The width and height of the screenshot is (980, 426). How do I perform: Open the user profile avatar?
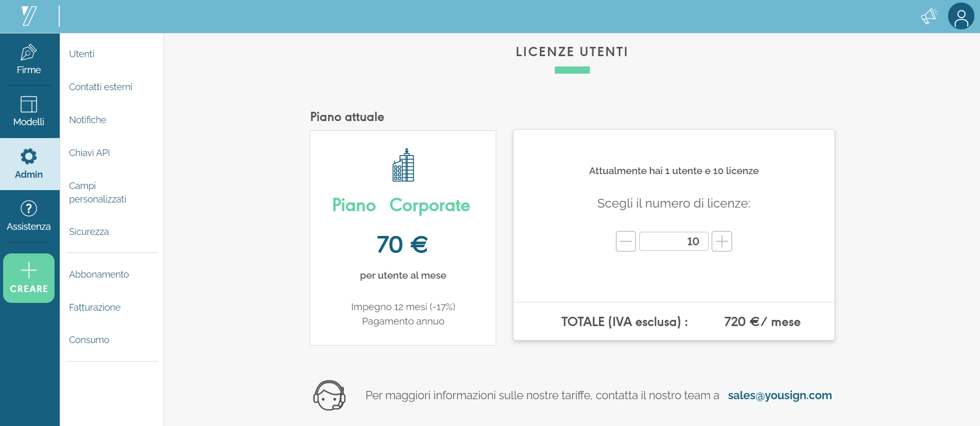[961, 16]
